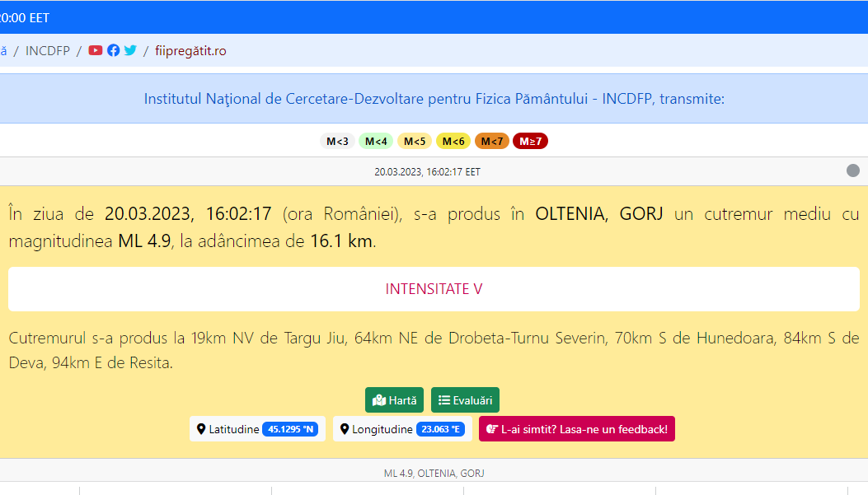Select the dark red M≥7 magnitude badge
This screenshot has width=868, height=495.
(x=530, y=141)
